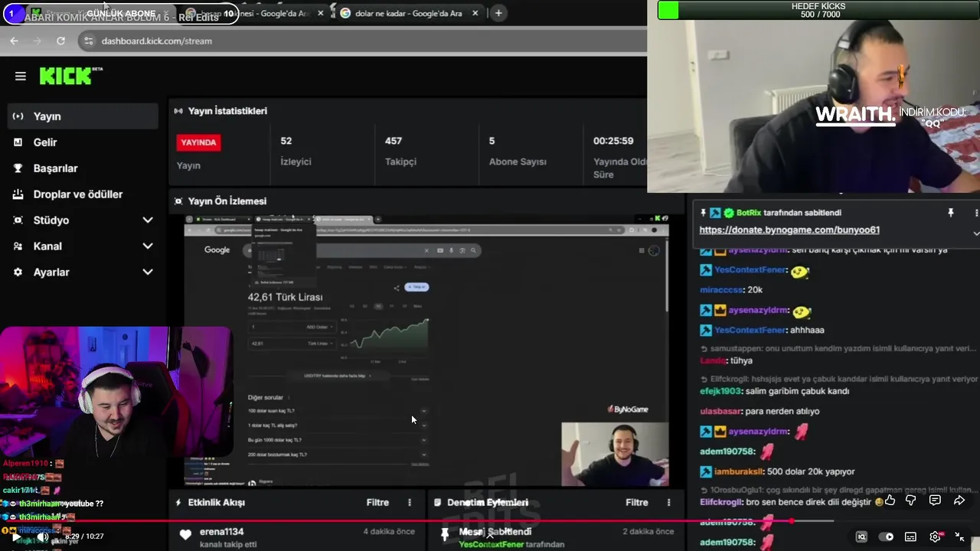This screenshot has width=980, height=551.
Task: Open the Filtre dropdown in Denetim Eylemleri
Action: pos(637,503)
